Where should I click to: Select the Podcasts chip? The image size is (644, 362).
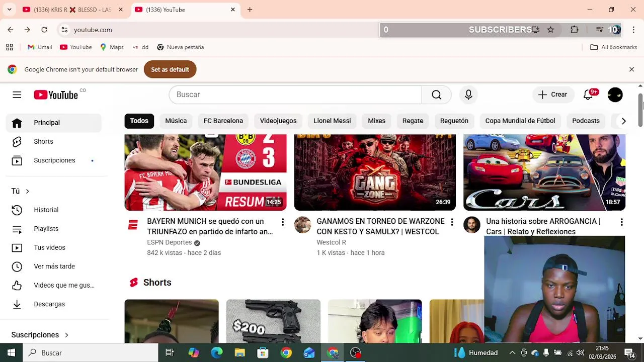click(586, 121)
